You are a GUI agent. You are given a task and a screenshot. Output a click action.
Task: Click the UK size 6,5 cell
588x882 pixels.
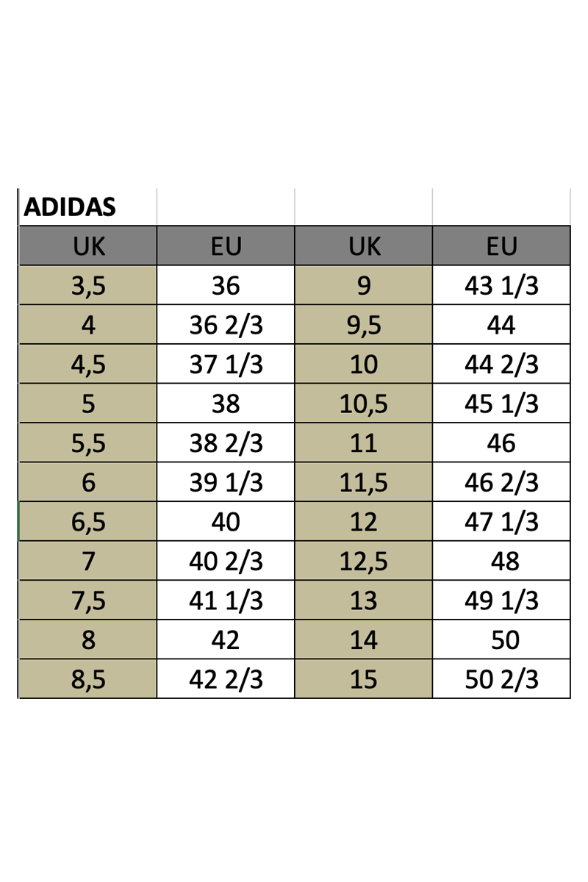88,522
